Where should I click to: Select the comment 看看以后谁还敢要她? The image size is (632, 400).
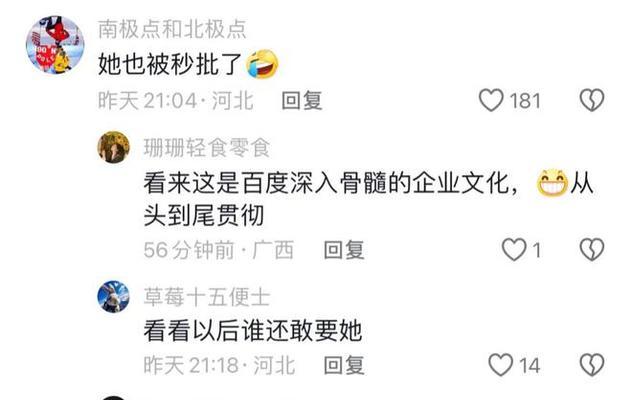click(253, 331)
